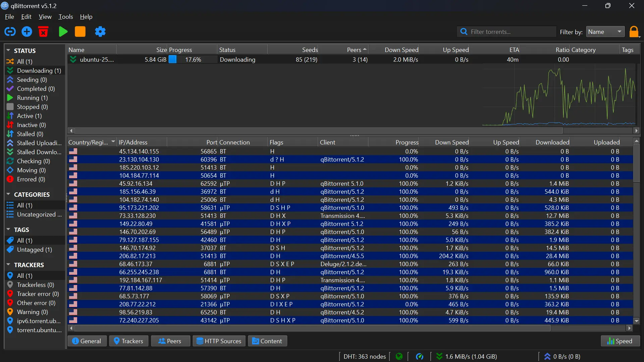The height and width of the screenshot is (362, 644).
Task: Switch to the Content tab
Action: (x=267, y=341)
